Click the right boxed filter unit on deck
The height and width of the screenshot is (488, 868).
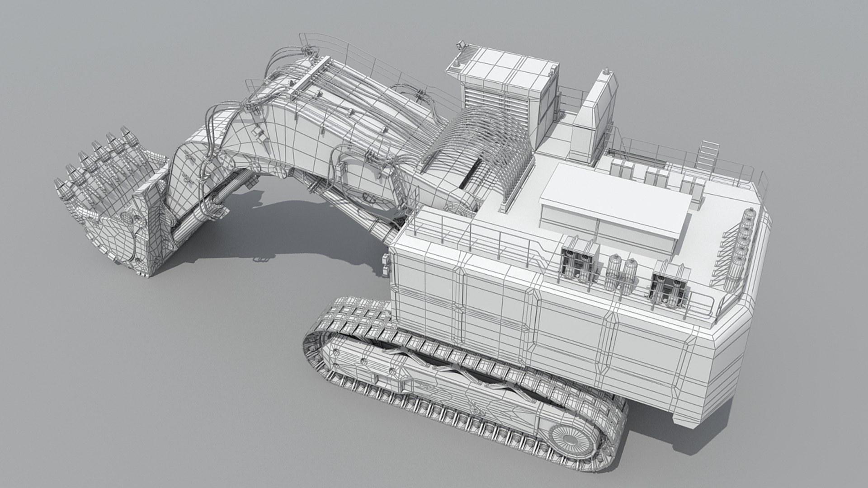click(x=669, y=287)
